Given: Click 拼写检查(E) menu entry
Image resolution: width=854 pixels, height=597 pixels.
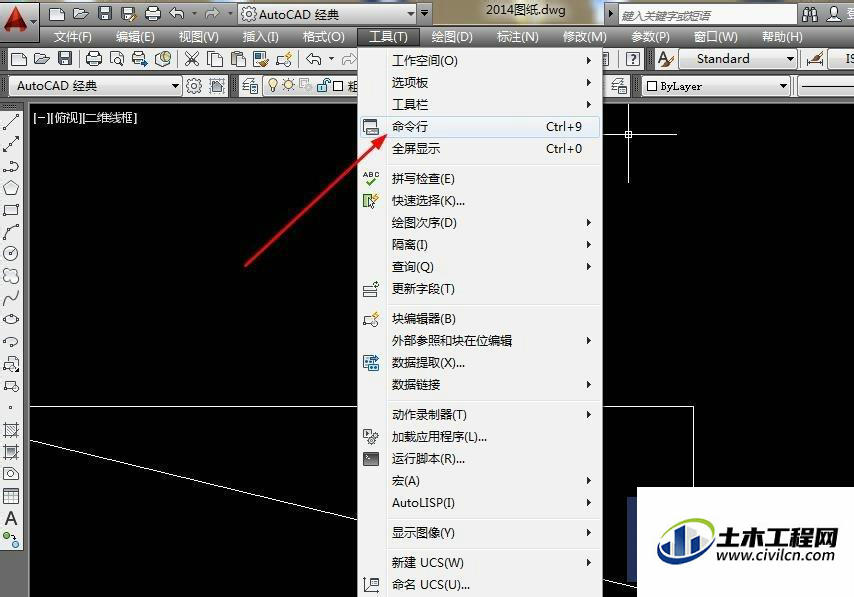Looking at the screenshot, I should click(480, 179).
